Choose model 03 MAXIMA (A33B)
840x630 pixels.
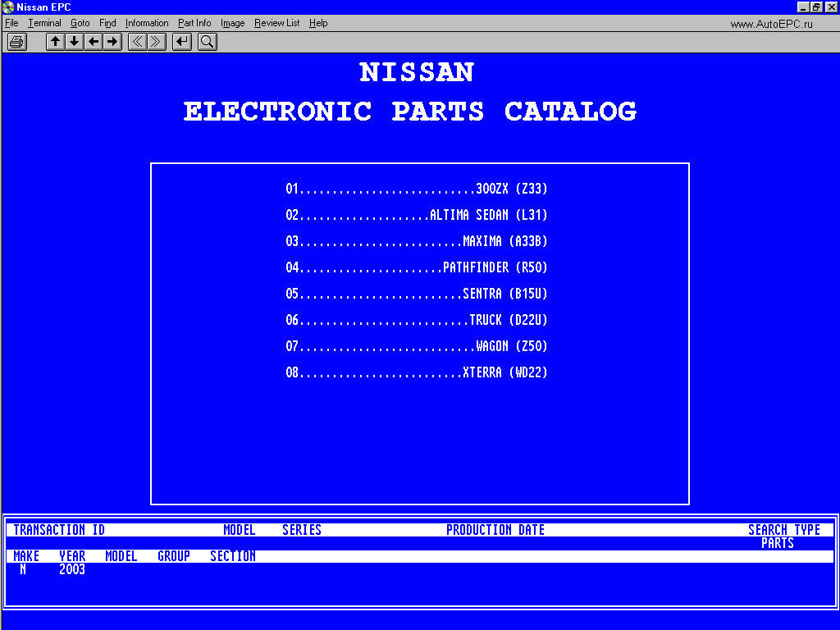pos(416,241)
